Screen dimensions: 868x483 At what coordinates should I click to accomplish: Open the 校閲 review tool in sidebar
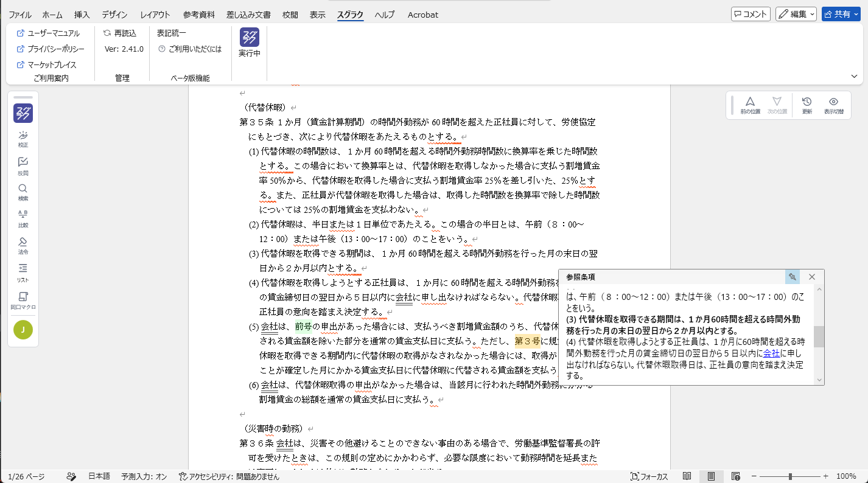(x=23, y=166)
